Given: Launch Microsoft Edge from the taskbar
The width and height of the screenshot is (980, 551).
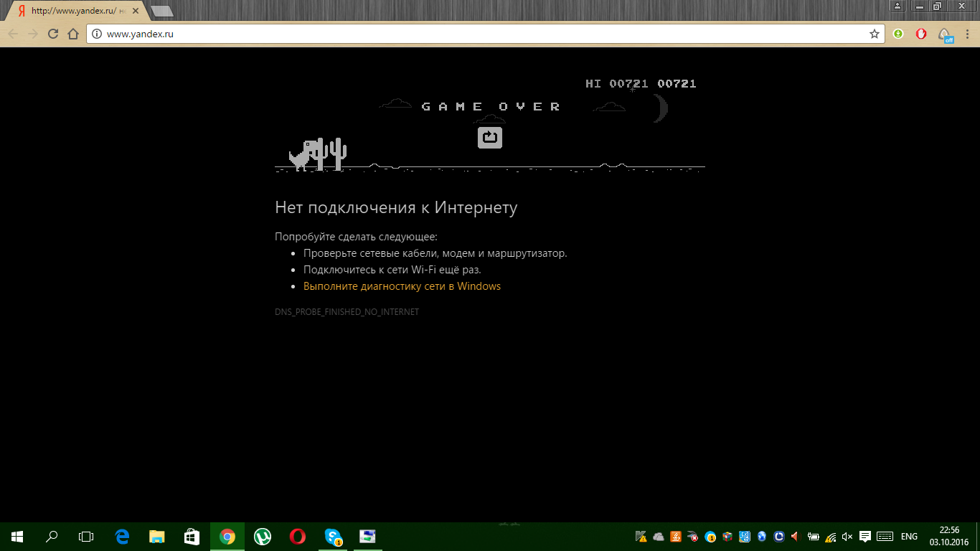Looking at the screenshot, I should pos(122,536).
